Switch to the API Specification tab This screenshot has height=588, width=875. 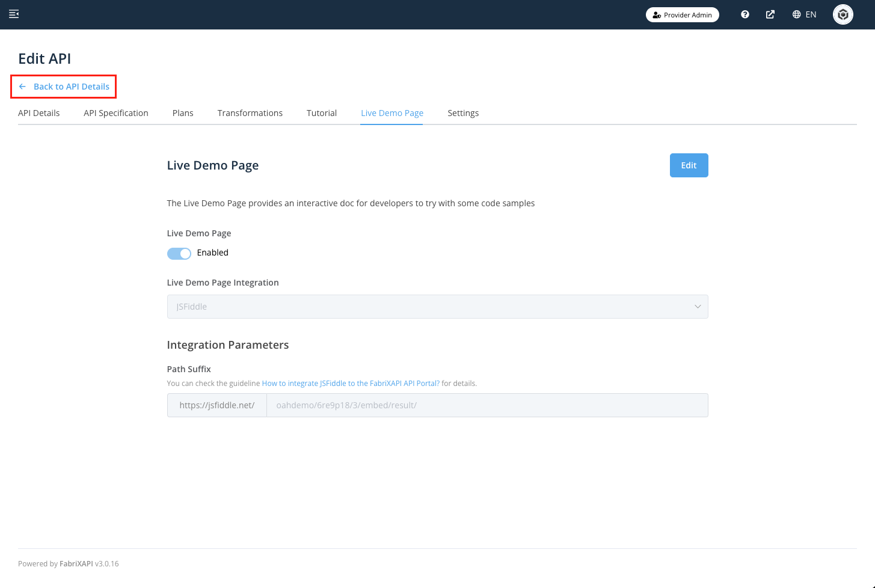116,113
